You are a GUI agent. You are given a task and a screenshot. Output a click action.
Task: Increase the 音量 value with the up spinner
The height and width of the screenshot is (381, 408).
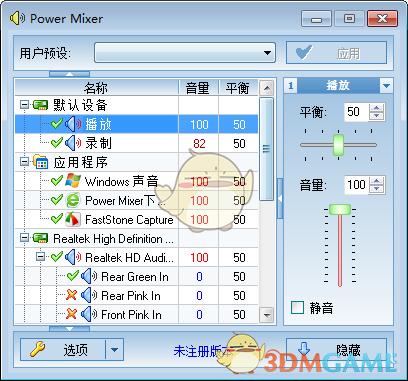(x=377, y=181)
